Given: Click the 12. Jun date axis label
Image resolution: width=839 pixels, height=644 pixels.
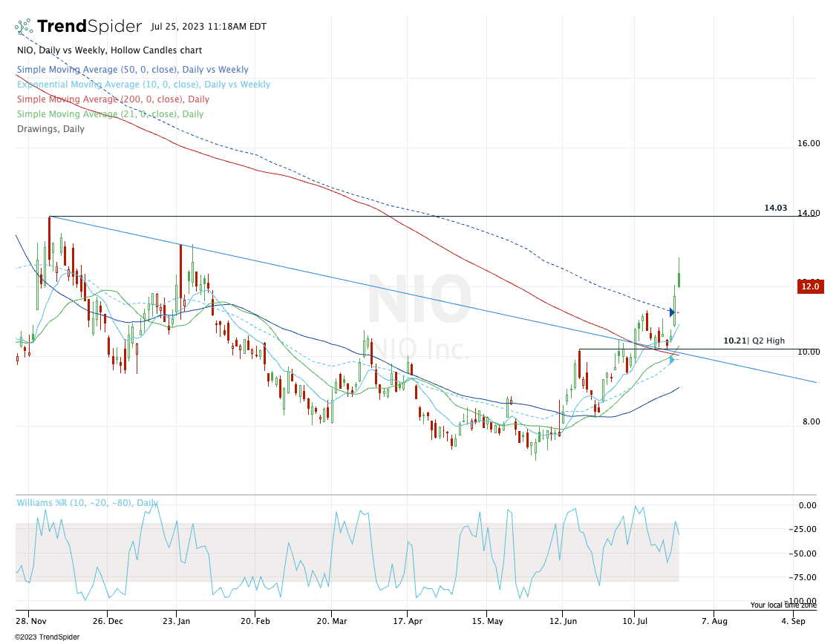Looking at the screenshot, I should 563,621.
